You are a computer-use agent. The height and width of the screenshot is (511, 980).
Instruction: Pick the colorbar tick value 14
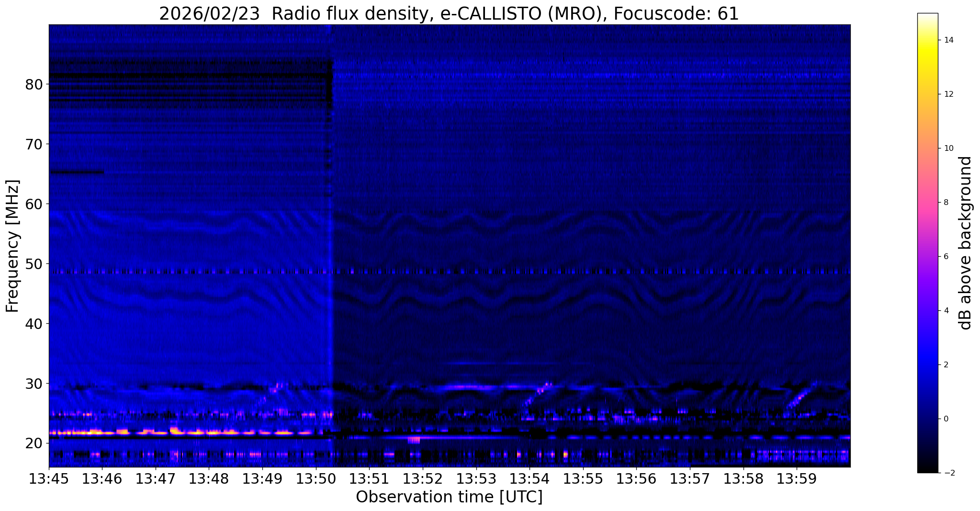(x=948, y=40)
